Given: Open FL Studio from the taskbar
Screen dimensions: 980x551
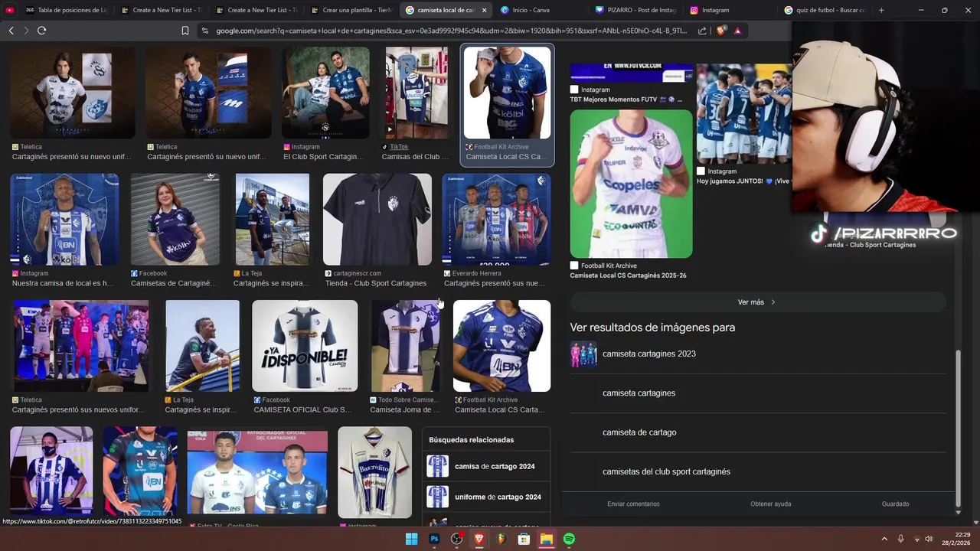Looking at the screenshot, I should (x=501, y=539).
